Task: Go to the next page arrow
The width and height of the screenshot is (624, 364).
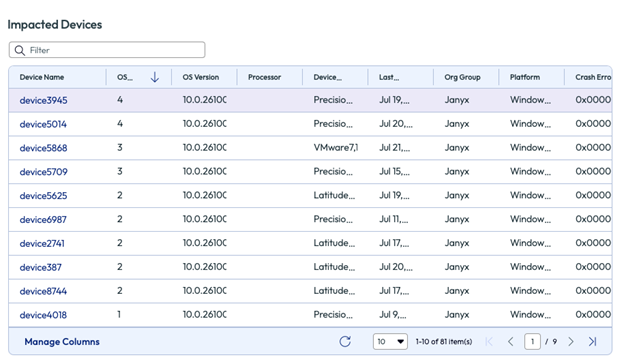Action: pyautogui.click(x=571, y=341)
